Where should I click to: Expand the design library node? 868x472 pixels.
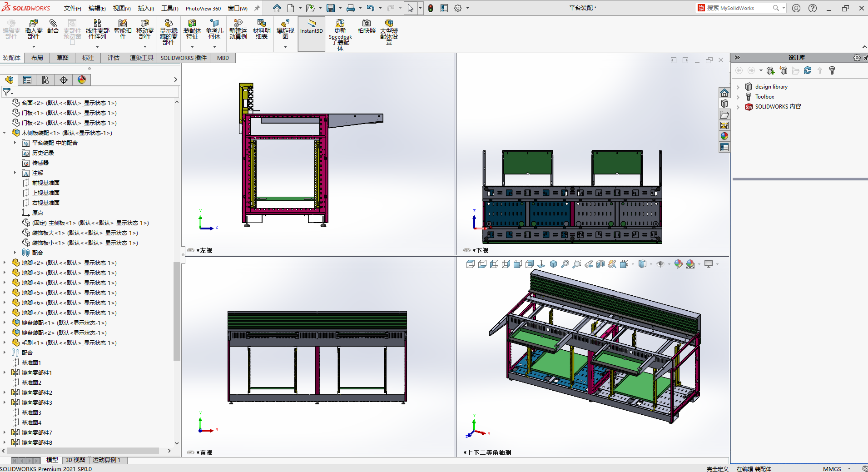pos(738,87)
